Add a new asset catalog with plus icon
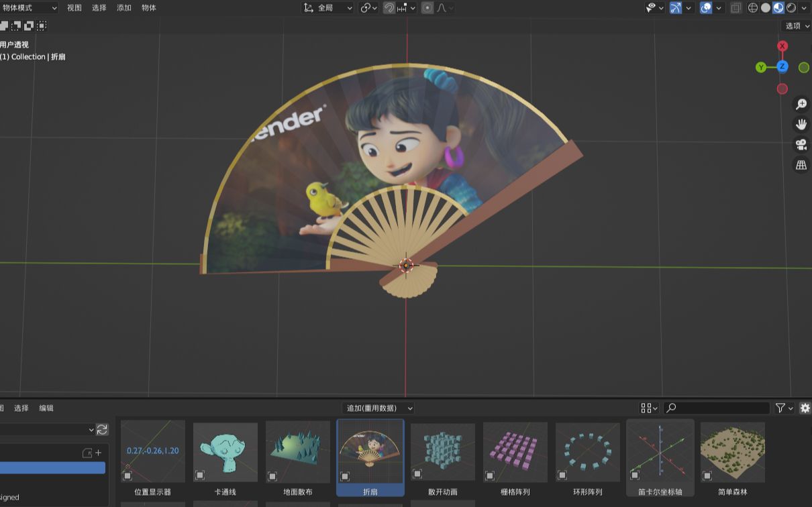 pyautogui.click(x=98, y=453)
